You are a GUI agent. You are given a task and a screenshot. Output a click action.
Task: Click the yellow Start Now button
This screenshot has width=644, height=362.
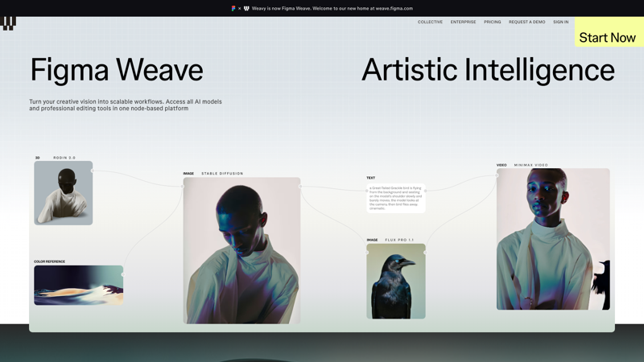tap(609, 32)
